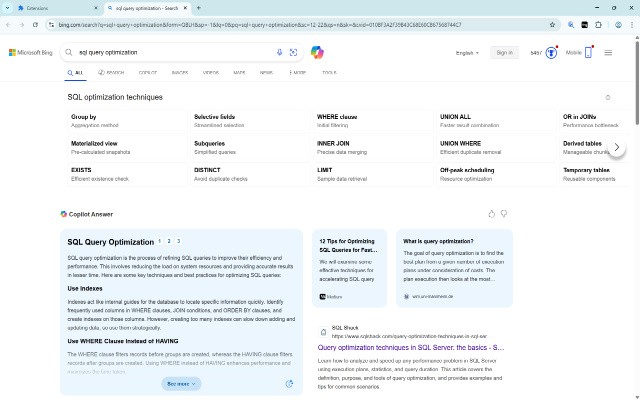Open the Tools option
The height and width of the screenshot is (400, 640).
[x=329, y=73]
